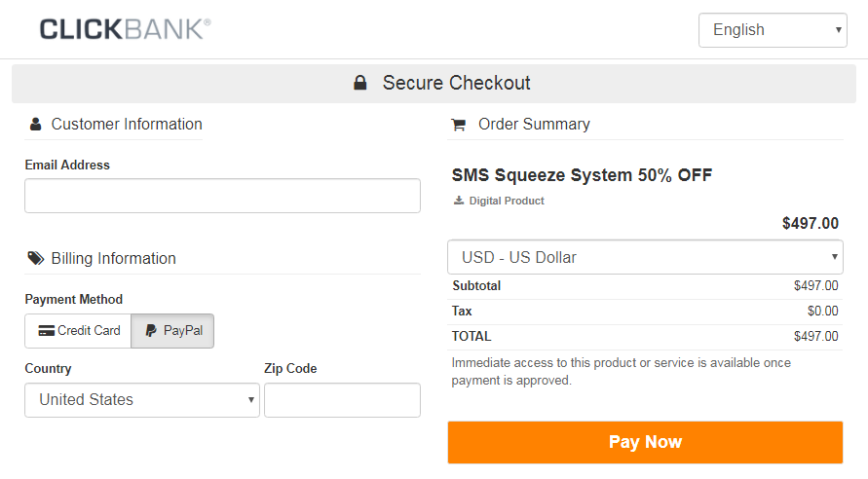Click the Email Address label
Screen dimensions: 868x479
[x=67, y=166]
